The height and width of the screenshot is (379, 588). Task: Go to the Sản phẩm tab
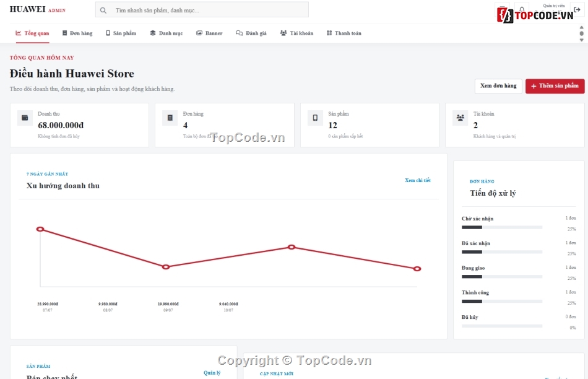pos(121,33)
